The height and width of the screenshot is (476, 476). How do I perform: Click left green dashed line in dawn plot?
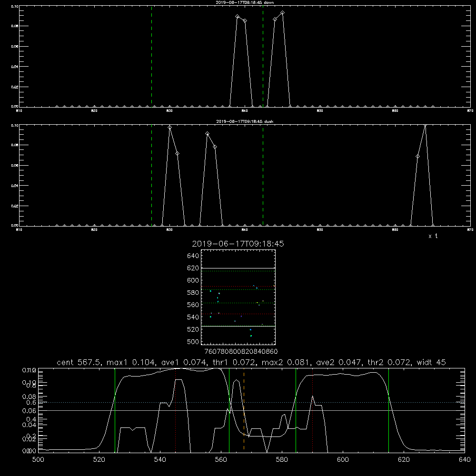(x=151, y=56)
